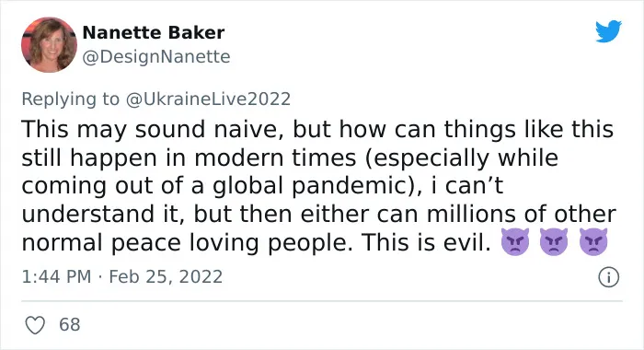
Task: Click the "Replying to" label
Action: [x=70, y=99]
